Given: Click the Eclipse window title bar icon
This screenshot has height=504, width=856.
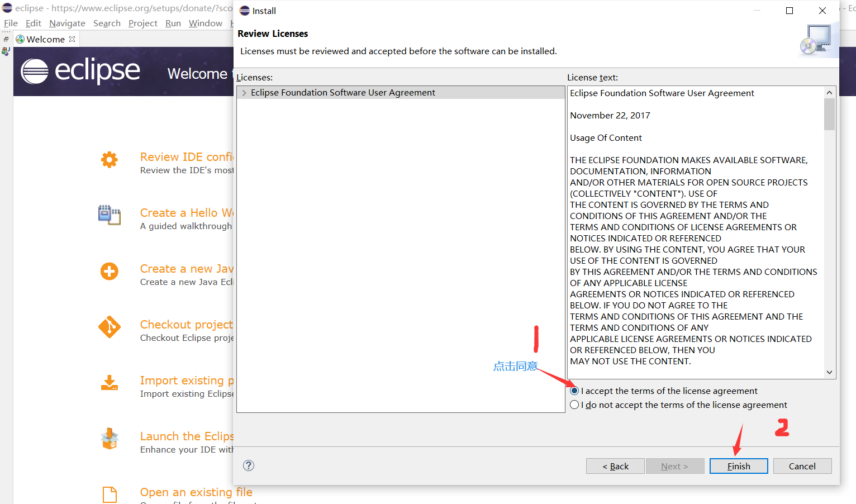Looking at the screenshot, I should 7,8.
